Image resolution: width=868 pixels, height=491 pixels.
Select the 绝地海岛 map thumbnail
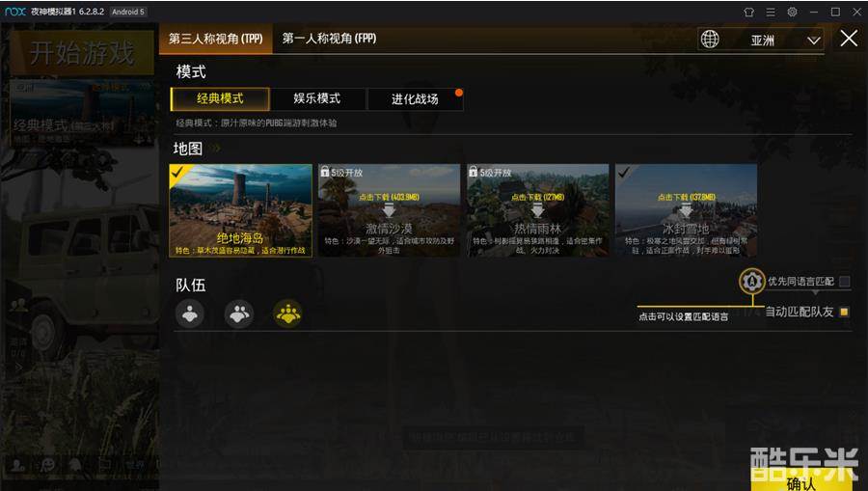pos(241,210)
